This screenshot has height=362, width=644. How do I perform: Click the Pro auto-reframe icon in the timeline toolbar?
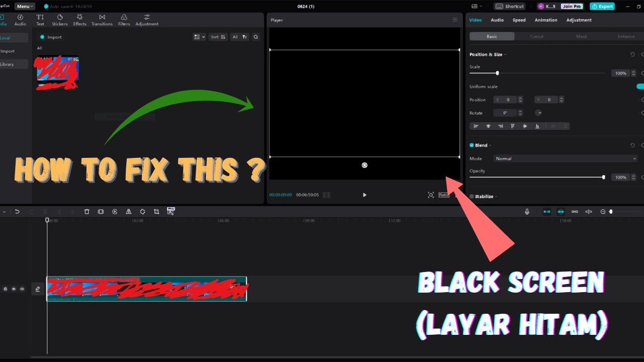(171, 211)
